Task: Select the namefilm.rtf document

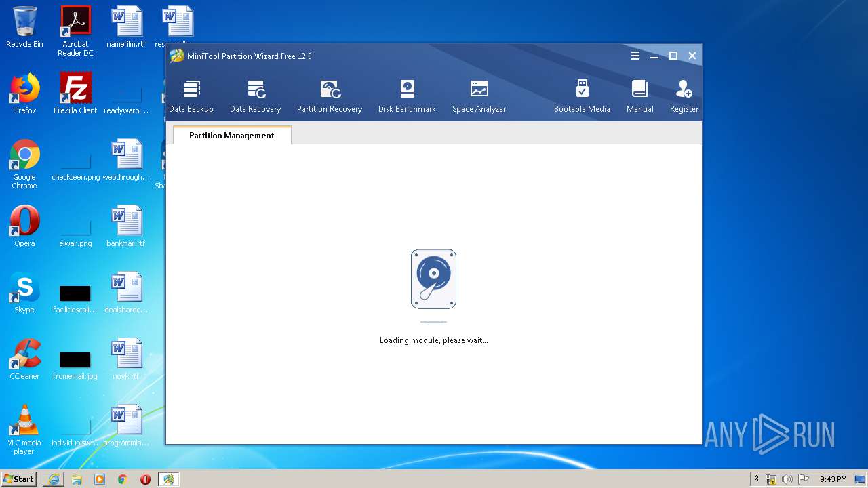Action: tap(126, 27)
